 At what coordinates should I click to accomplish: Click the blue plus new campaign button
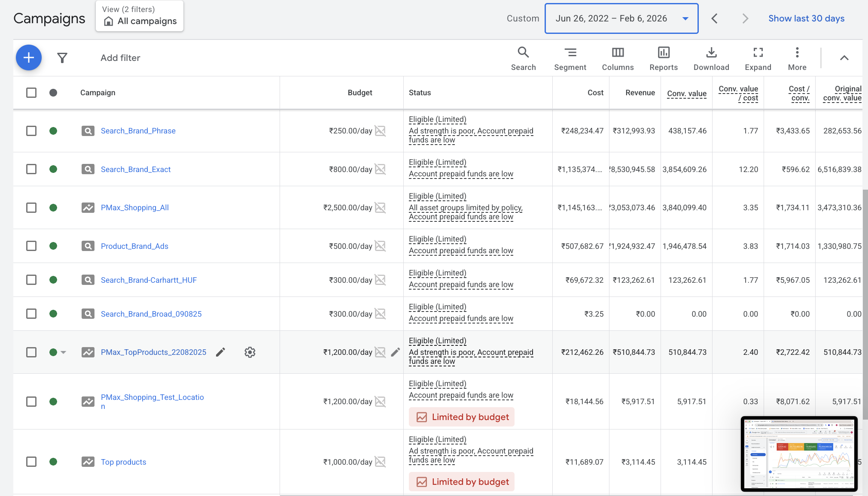point(29,57)
